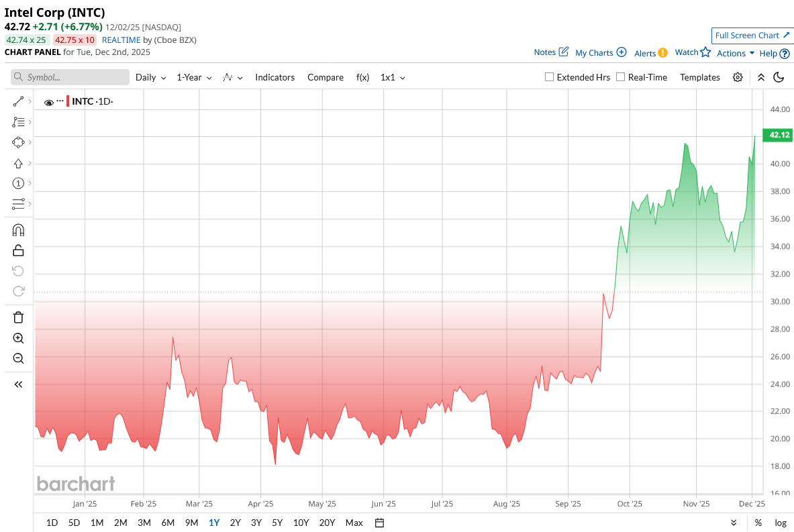The height and width of the screenshot is (532, 794).
Task: Select the numbered annotation tool
Action: click(x=18, y=183)
